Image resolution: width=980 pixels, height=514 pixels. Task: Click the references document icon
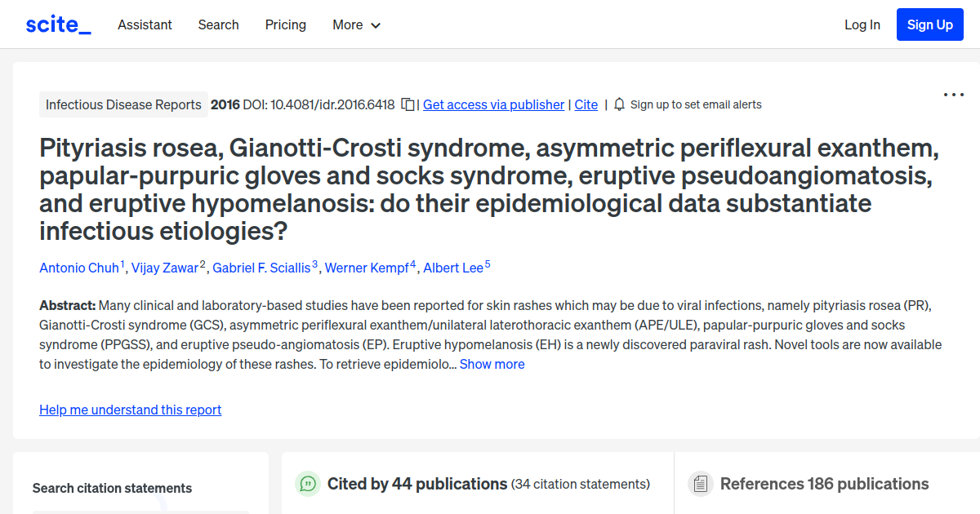point(700,484)
